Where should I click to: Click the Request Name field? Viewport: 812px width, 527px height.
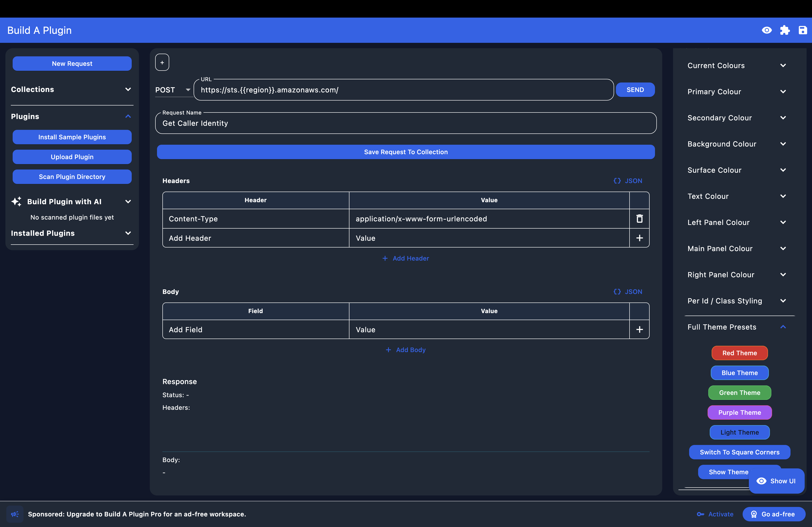pos(406,123)
